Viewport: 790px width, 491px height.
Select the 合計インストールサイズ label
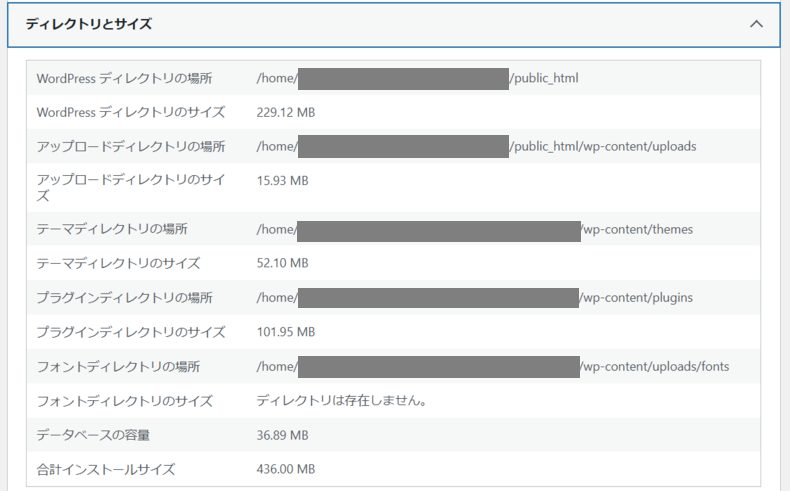106,469
